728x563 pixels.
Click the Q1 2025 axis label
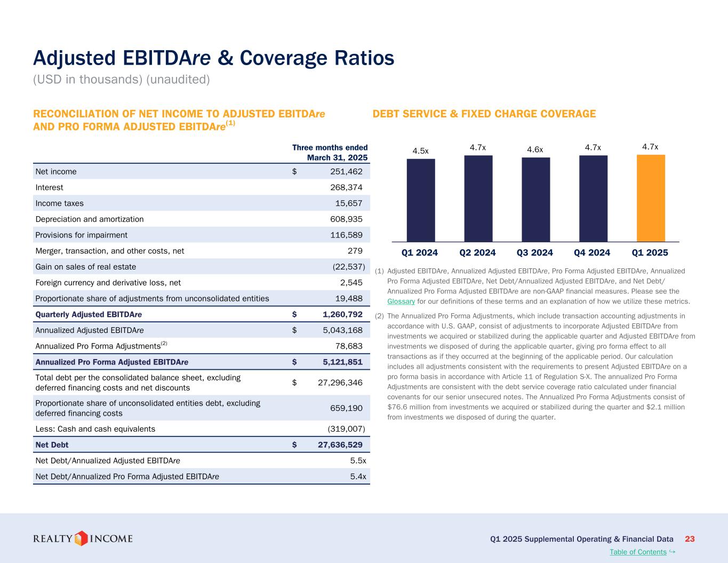[650, 252]
